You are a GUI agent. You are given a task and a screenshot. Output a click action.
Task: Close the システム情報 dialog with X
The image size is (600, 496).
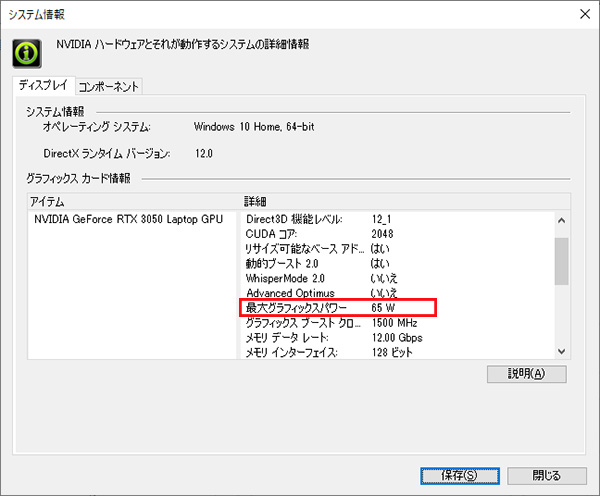pyautogui.click(x=585, y=14)
